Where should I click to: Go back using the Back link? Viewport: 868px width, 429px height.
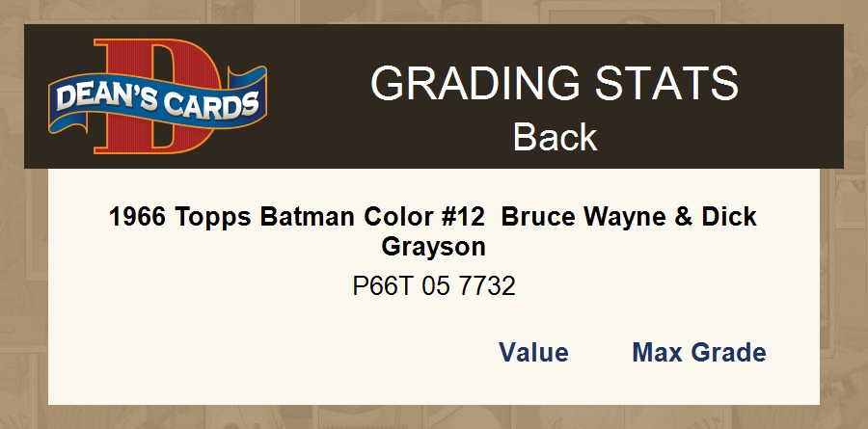555,137
